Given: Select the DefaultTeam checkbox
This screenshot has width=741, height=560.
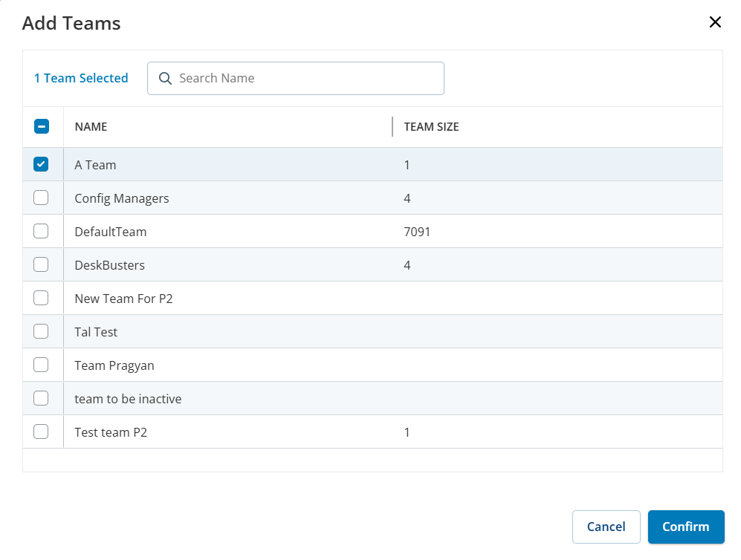Looking at the screenshot, I should [42, 231].
